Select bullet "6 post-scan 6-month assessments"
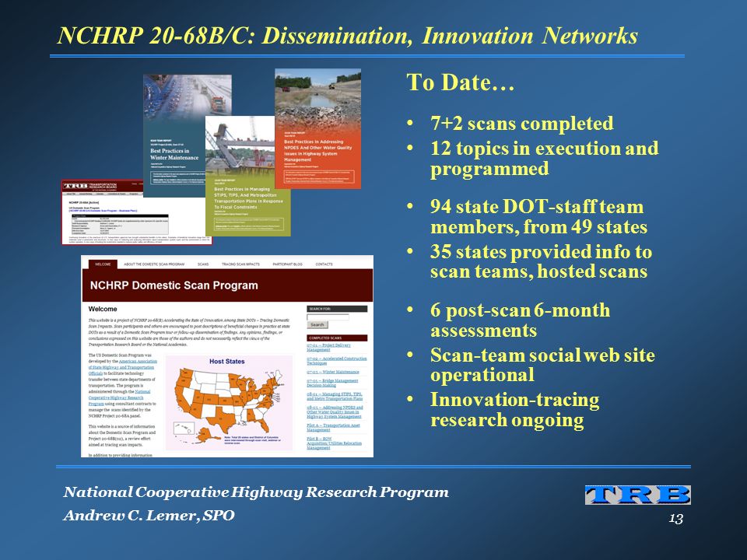 click(x=520, y=320)
